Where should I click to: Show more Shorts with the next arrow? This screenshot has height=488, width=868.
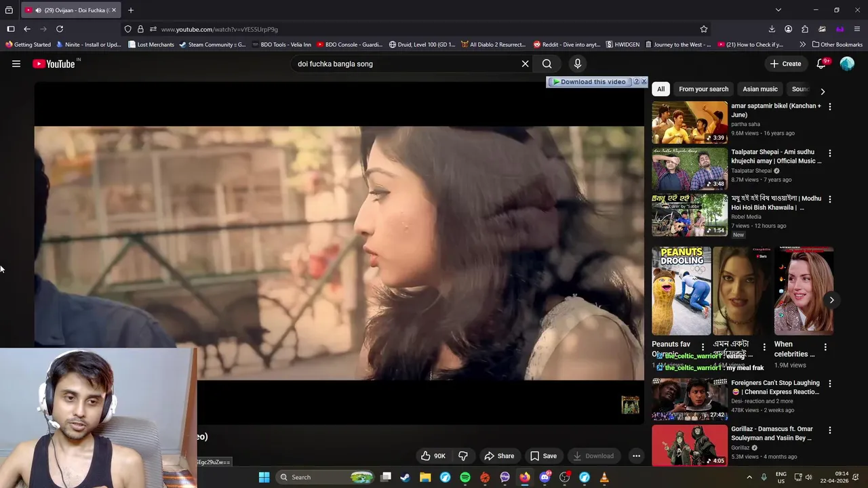831,300
